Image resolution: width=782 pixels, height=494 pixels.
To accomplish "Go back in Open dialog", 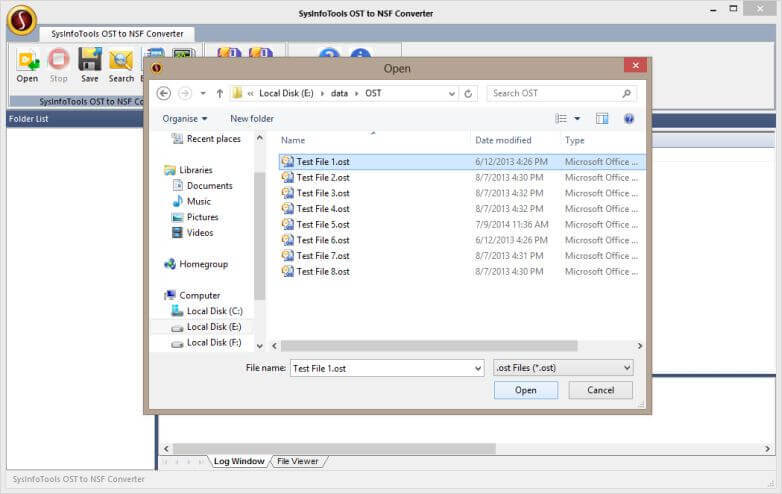I will [x=164, y=93].
